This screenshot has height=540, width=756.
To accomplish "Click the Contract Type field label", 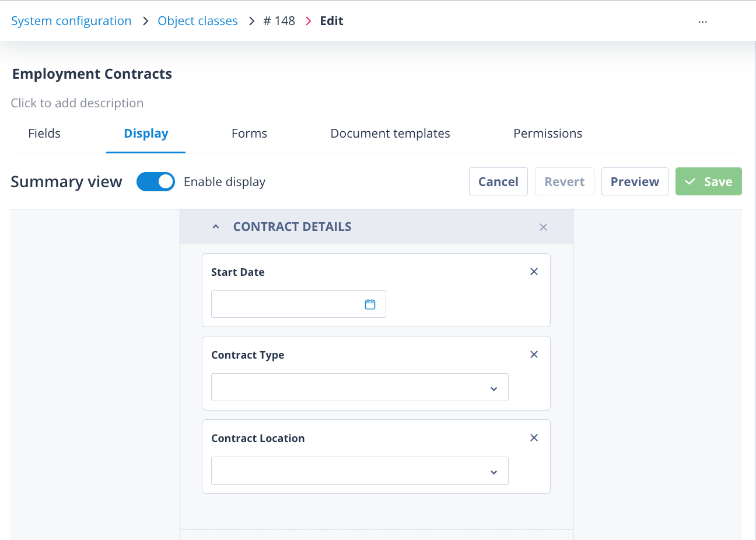I will [x=248, y=355].
